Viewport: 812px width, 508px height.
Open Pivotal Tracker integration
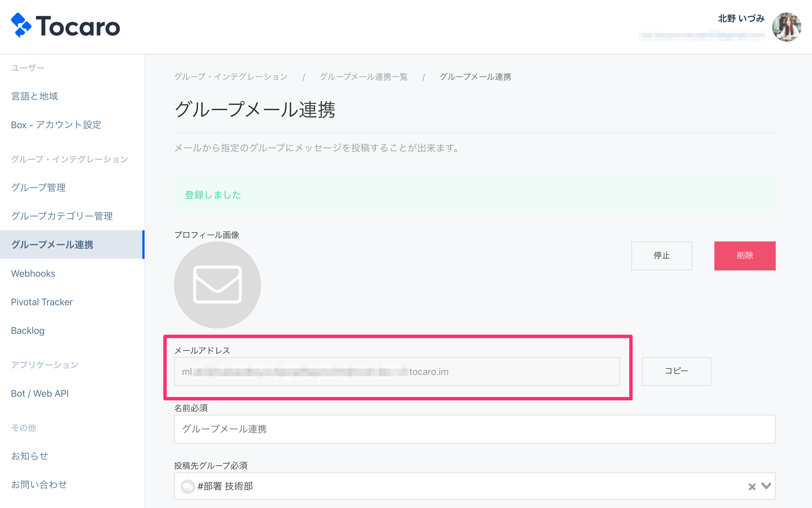pos(42,302)
